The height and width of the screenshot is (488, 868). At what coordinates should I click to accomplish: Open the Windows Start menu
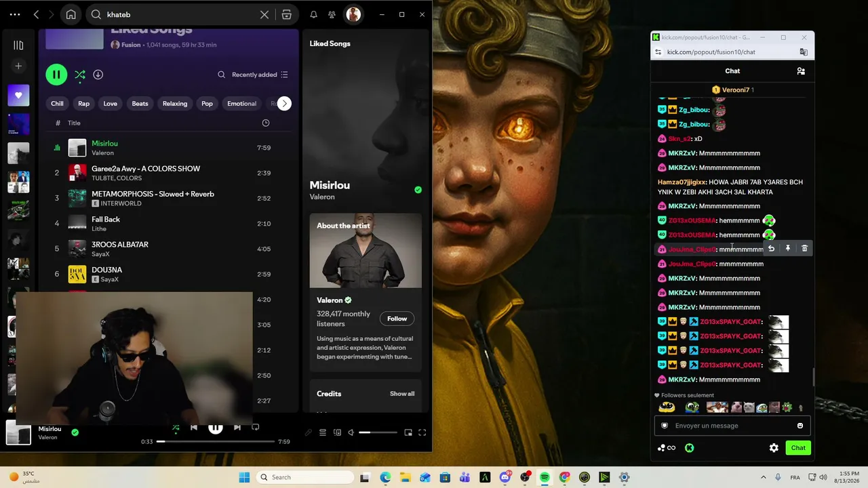pyautogui.click(x=244, y=477)
